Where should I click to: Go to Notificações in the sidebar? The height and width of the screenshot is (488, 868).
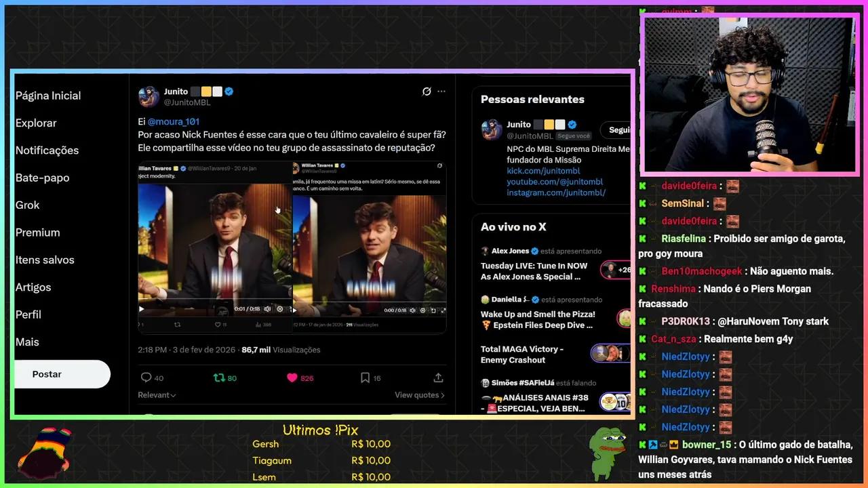click(x=47, y=150)
